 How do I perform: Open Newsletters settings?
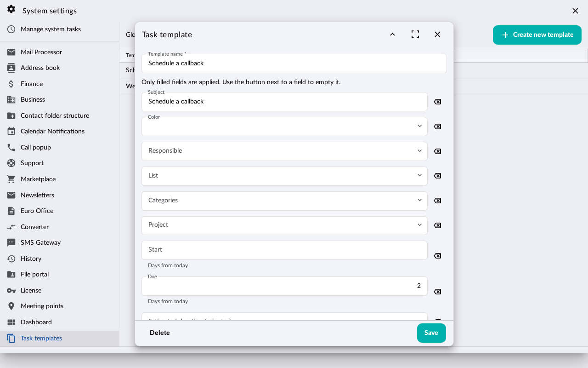click(60, 195)
